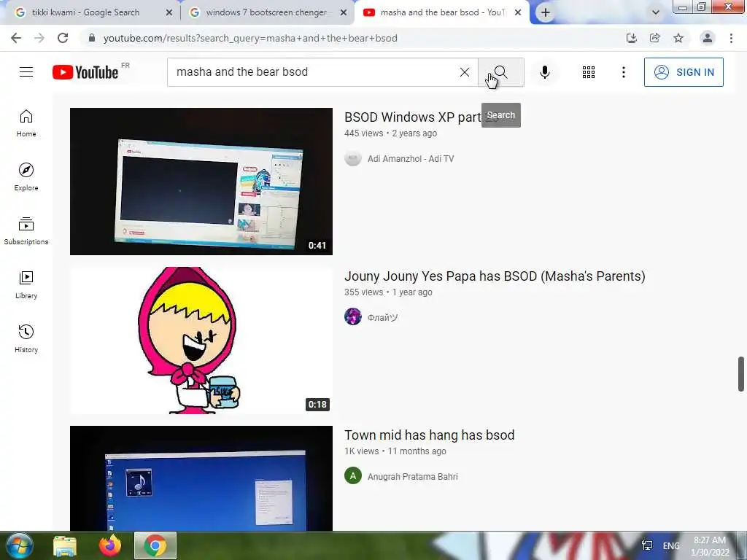The width and height of the screenshot is (747, 560).
Task: Close the tikki kwami tab
Action: 169,13
